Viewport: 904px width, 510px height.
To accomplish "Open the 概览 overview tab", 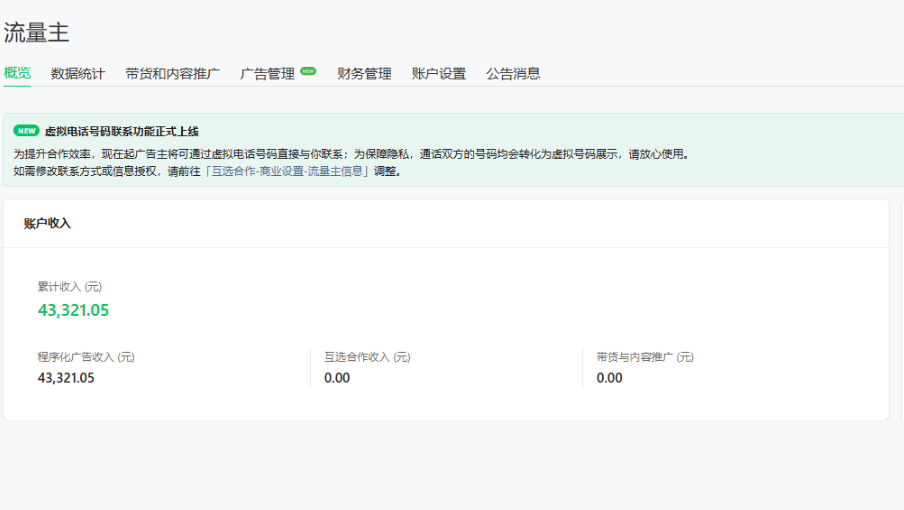I will tap(17, 73).
